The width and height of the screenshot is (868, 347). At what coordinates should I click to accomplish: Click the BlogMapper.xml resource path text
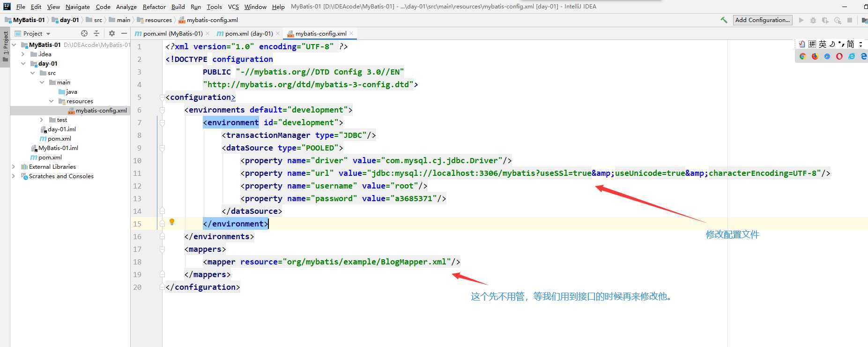366,262
